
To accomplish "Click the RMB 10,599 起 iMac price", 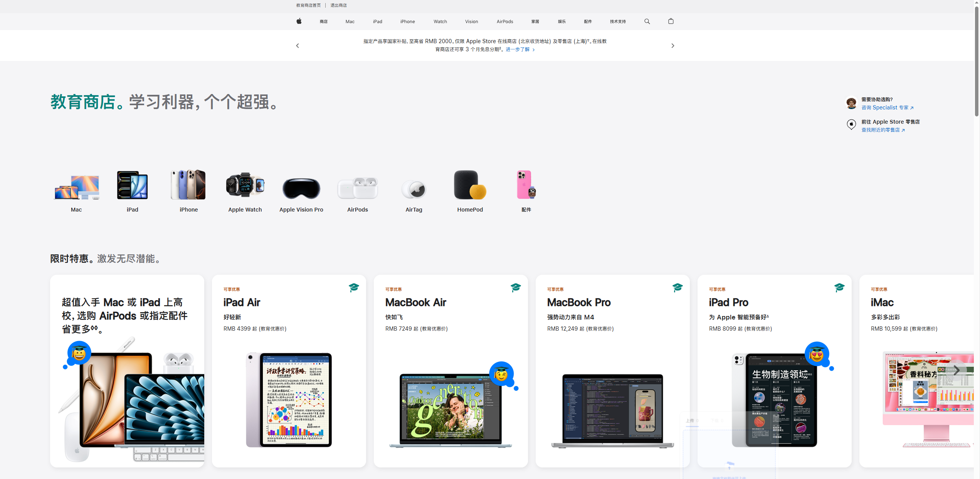I will (x=904, y=329).
